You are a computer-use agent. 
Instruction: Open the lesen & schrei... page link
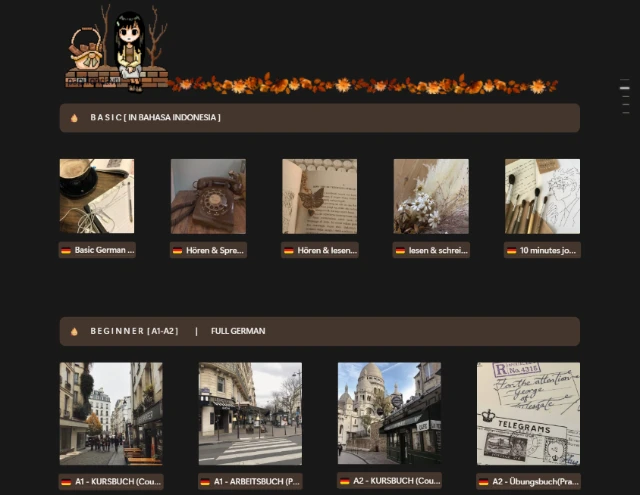(431, 250)
